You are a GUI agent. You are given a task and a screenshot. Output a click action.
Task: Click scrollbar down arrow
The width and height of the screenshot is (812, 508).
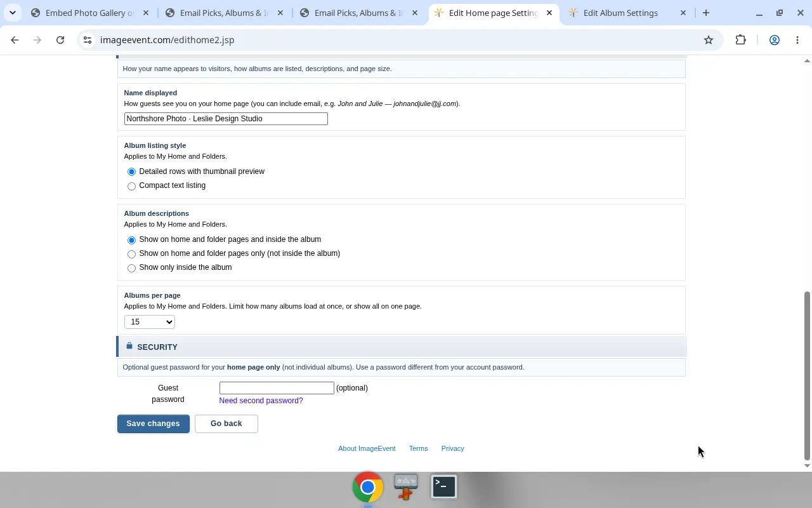(807, 465)
